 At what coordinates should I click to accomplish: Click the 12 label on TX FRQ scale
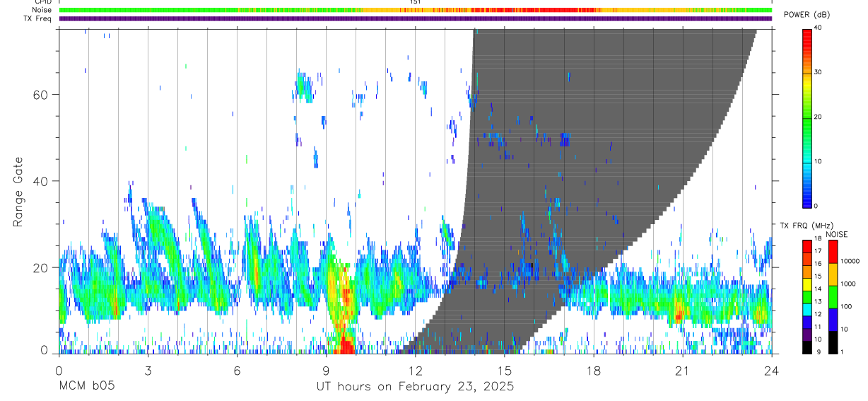(817, 314)
